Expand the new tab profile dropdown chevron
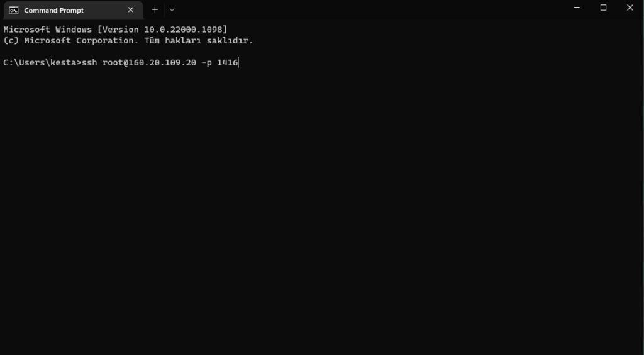Screen dimensions: 644x355 [x=172, y=10]
